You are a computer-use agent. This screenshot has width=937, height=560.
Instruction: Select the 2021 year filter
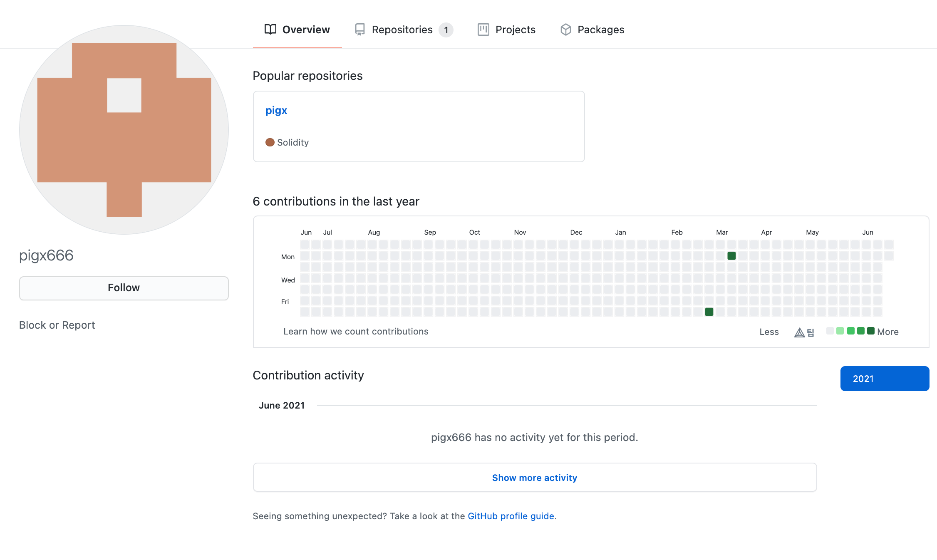[885, 379]
